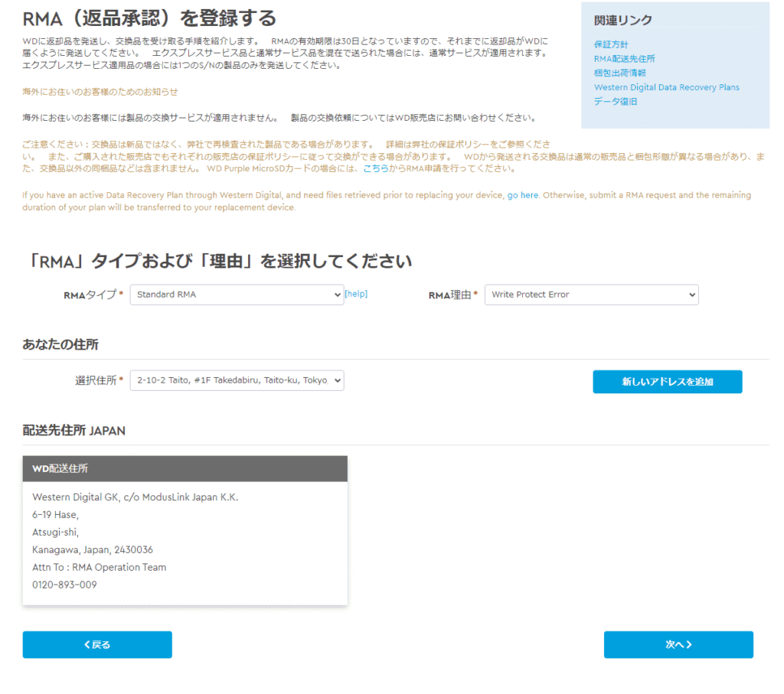The image size is (784, 694).
Task: Open Western Digital Data Recovery Plans link
Action: pyautogui.click(x=667, y=87)
